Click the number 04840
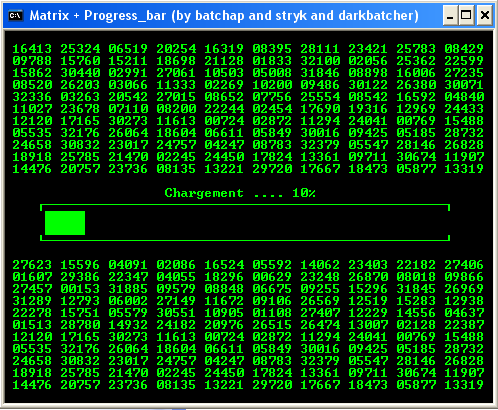This screenshot has height=410, width=498. (x=464, y=97)
